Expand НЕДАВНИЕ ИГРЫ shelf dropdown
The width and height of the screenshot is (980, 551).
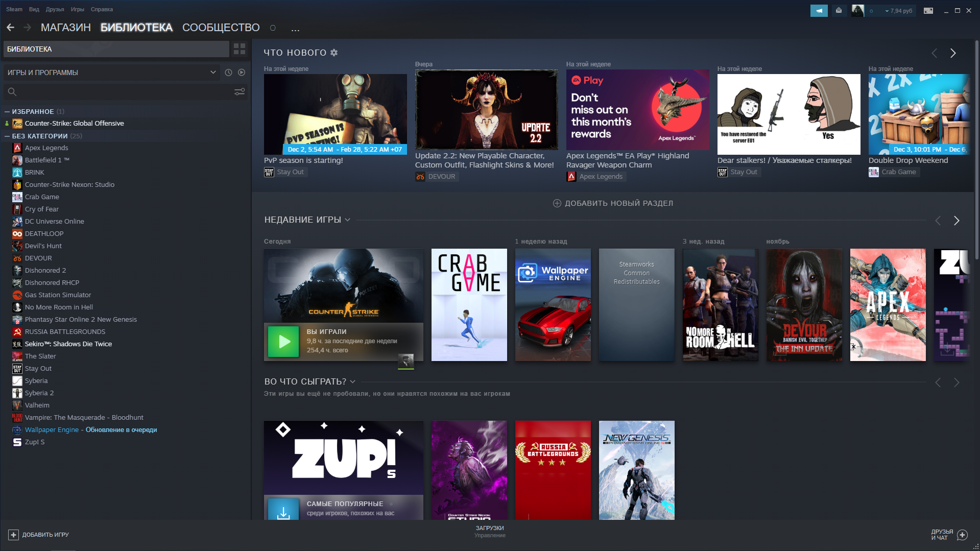tap(348, 220)
